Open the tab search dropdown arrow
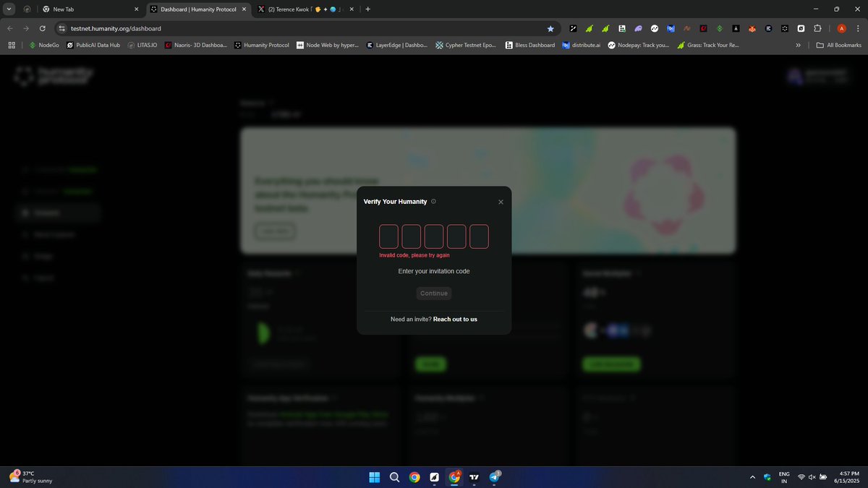This screenshot has height=488, width=868. point(9,9)
